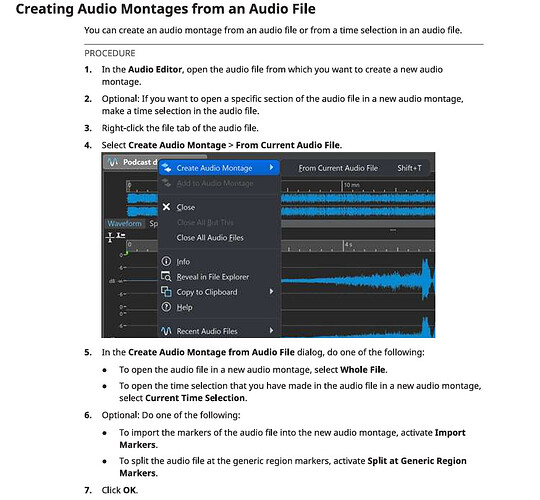Choose Close All Audio Files entry
The height and width of the screenshot is (500, 540).
click(x=219, y=238)
